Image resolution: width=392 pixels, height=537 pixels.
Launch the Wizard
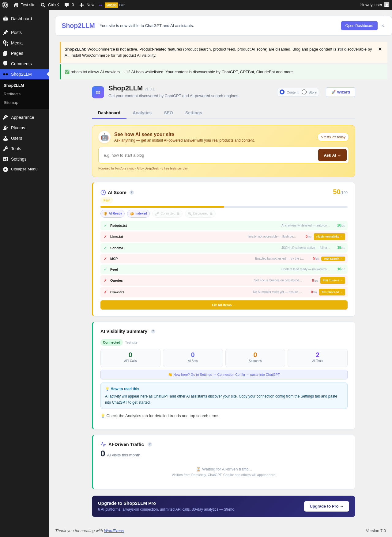point(341,92)
